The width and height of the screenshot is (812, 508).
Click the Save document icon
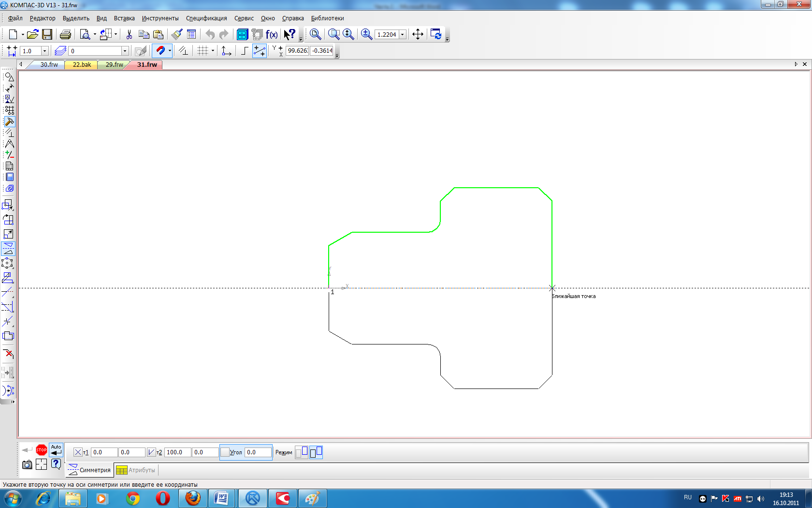47,34
